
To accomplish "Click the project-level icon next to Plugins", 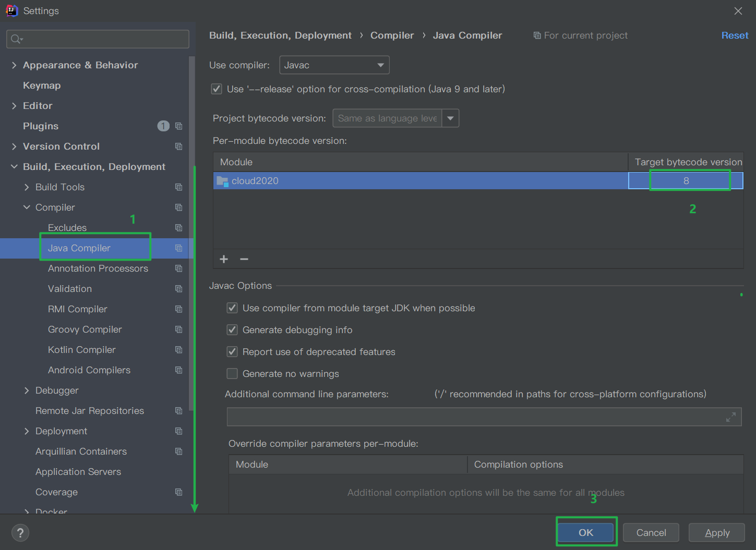I will pos(179,126).
